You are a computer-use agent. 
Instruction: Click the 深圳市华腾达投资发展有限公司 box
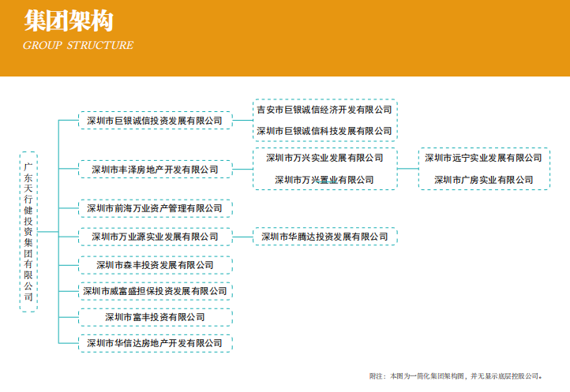(x=324, y=237)
